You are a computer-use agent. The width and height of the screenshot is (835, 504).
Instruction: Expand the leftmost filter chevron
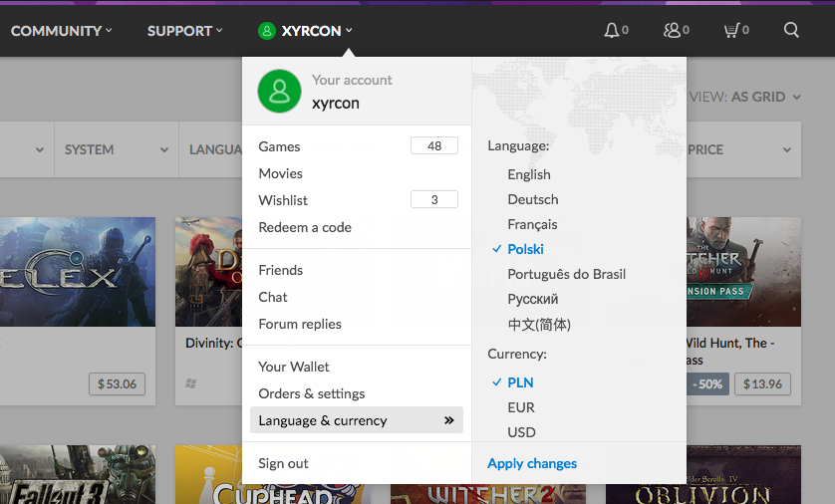point(40,150)
